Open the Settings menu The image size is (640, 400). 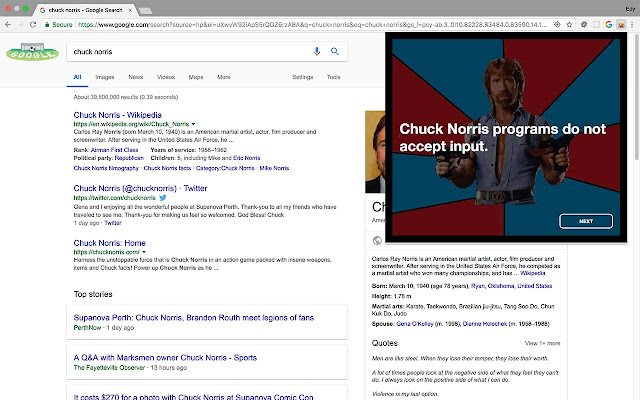click(x=302, y=77)
